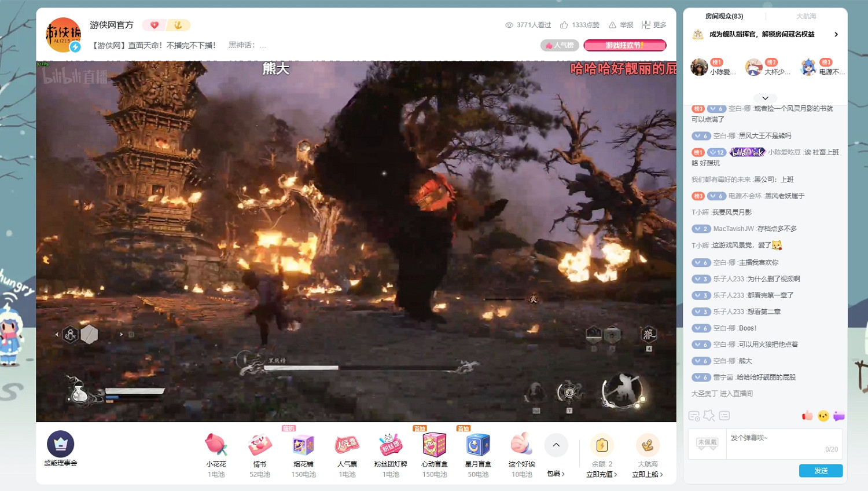This screenshot has height=491, width=868.
Task: Toggle the pink heart follow badge
Action: 154,25
